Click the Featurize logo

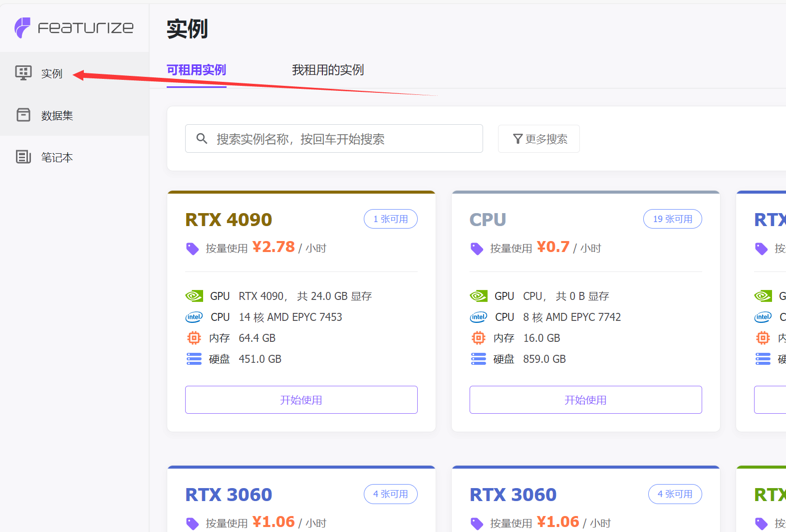(74, 27)
